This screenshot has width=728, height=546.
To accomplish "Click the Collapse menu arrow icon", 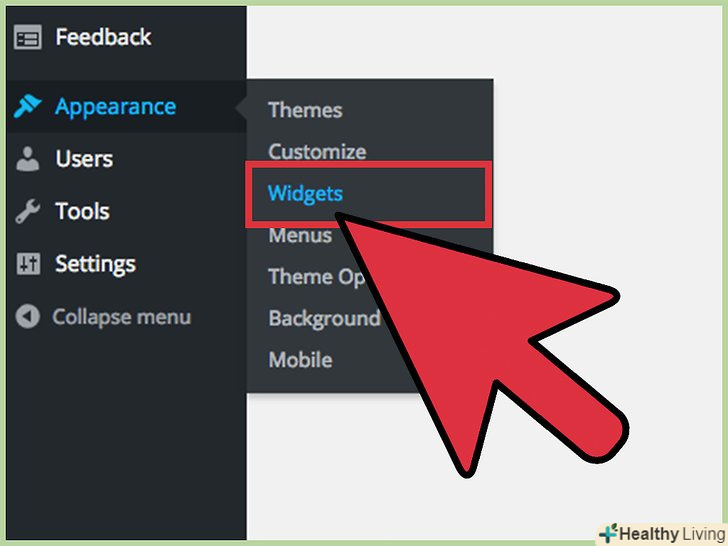I will (27, 317).
